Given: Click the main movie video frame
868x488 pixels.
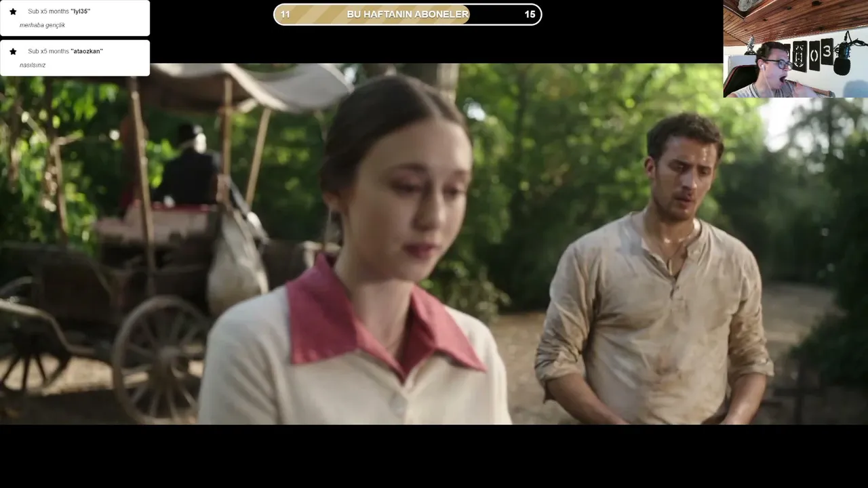Looking at the screenshot, I should (434, 244).
